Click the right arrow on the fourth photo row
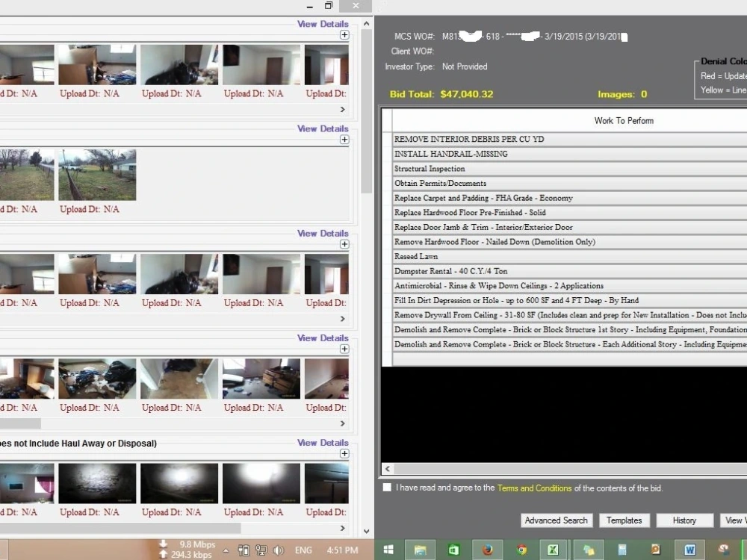Viewport: 747px width, 560px height. (342, 423)
